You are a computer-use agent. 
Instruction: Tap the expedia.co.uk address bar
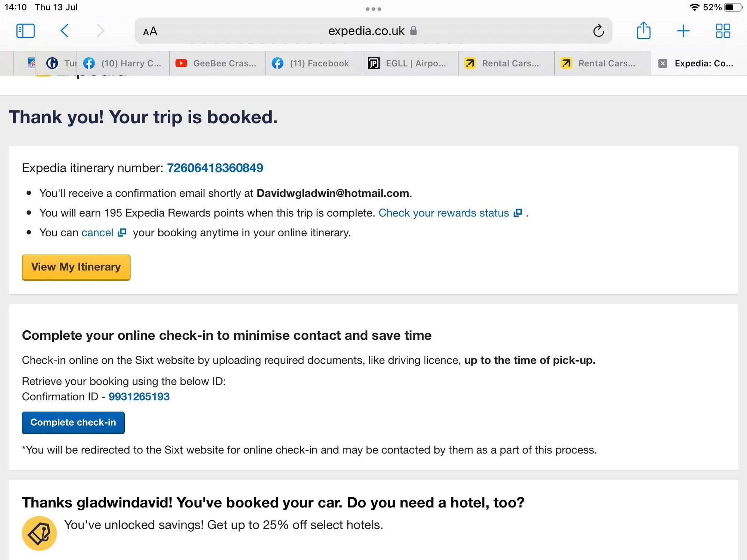coord(366,31)
